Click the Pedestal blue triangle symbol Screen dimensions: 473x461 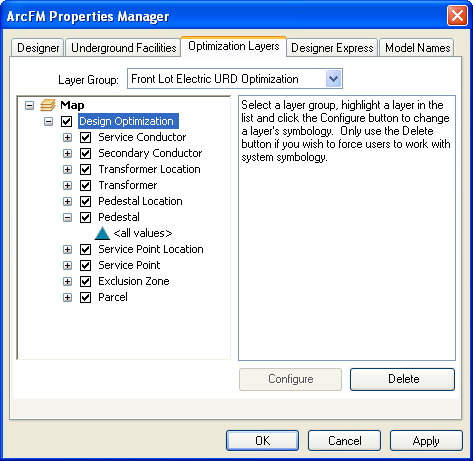(102, 233)
